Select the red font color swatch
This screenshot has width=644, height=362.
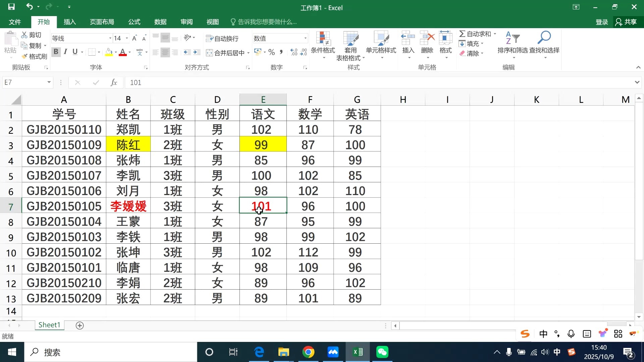tap(122, 52)
